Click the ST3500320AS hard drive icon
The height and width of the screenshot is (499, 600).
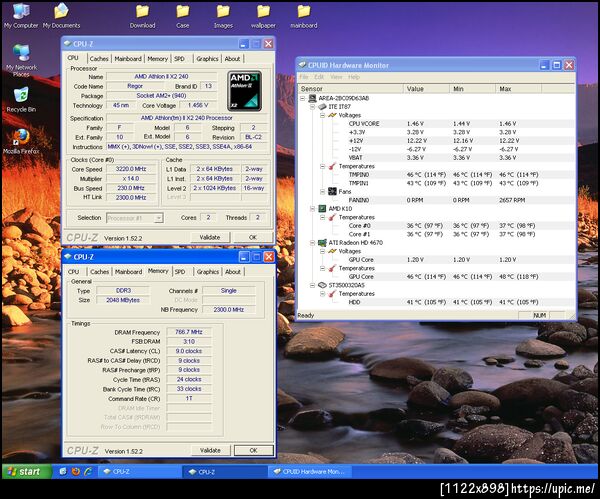tap(323, 285)
